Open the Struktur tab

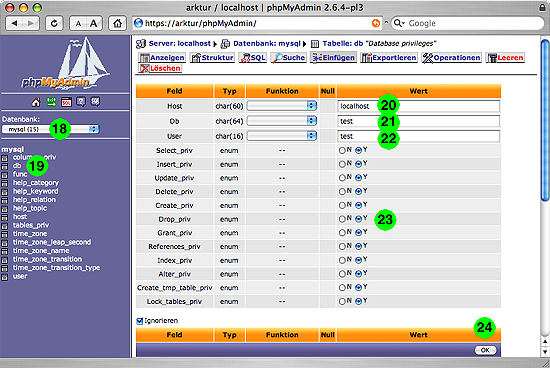coord(212,58)
